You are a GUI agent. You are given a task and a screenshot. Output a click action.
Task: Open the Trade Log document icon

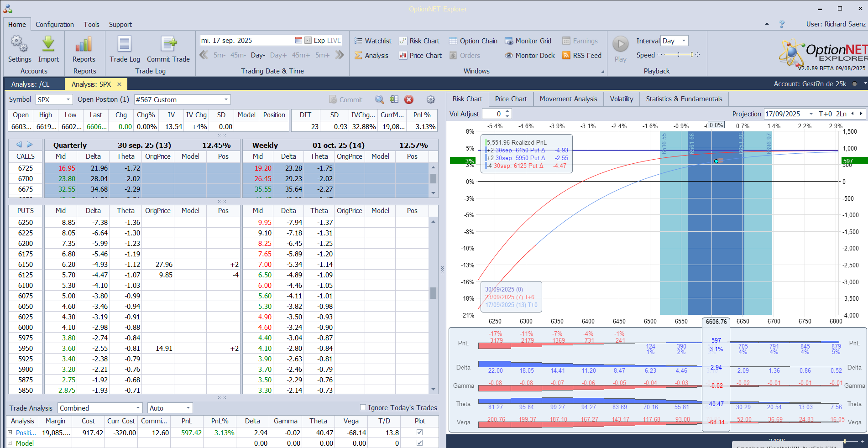coord(125,44)
